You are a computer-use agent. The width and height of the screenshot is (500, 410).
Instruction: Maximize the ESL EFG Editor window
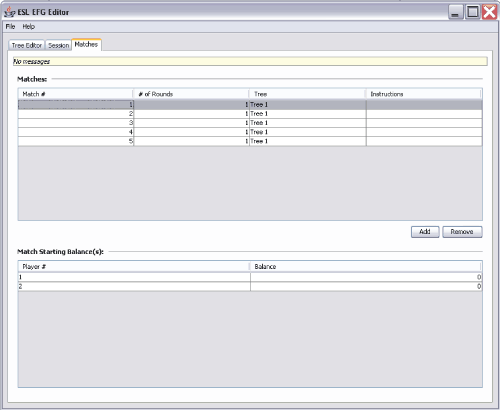(472, 12)
